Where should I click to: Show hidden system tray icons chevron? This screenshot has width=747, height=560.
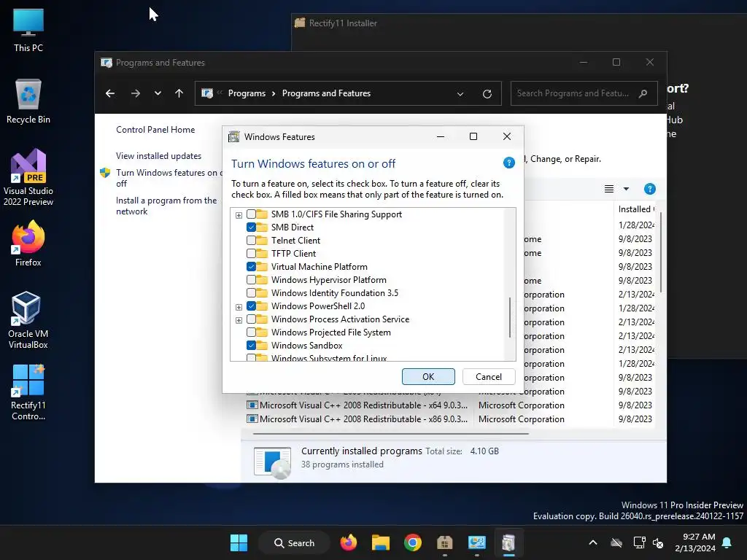593,542
